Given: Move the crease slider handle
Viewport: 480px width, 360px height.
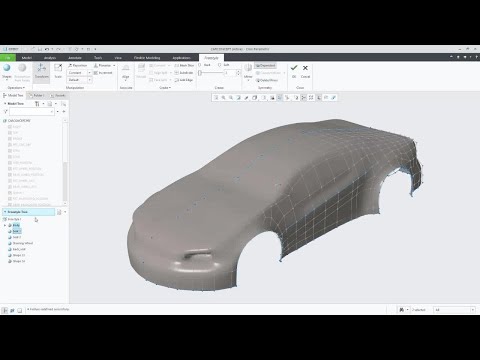Looking at the screenshot, I should click(x=200, y=73).
